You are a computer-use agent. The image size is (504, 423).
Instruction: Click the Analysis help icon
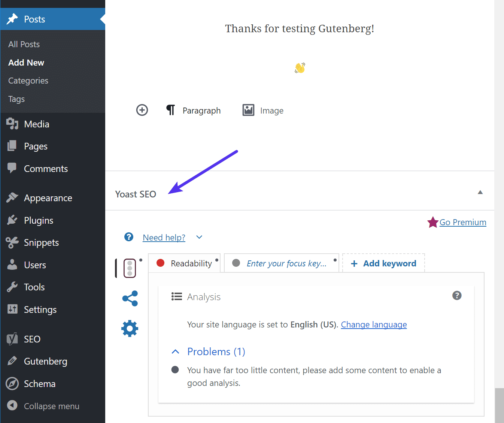click(457, 296)
